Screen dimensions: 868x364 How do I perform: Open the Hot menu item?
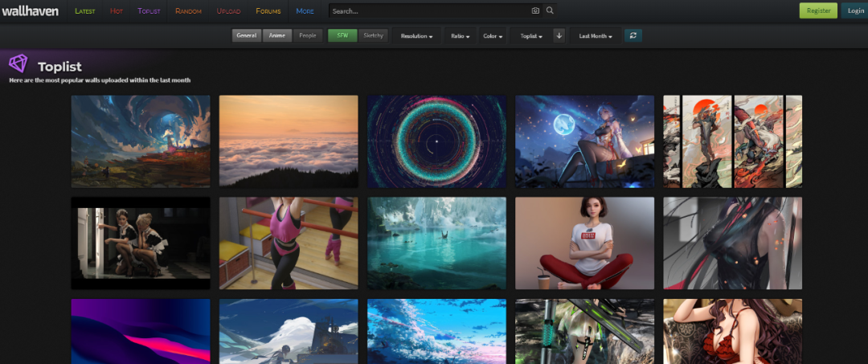[x=117, y=11]
